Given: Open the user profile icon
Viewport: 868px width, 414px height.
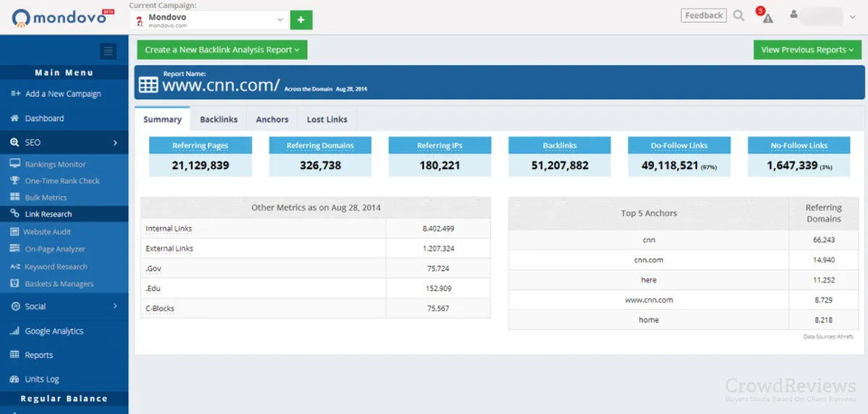Looking at the screenshot, I should (x=794, y=14).
